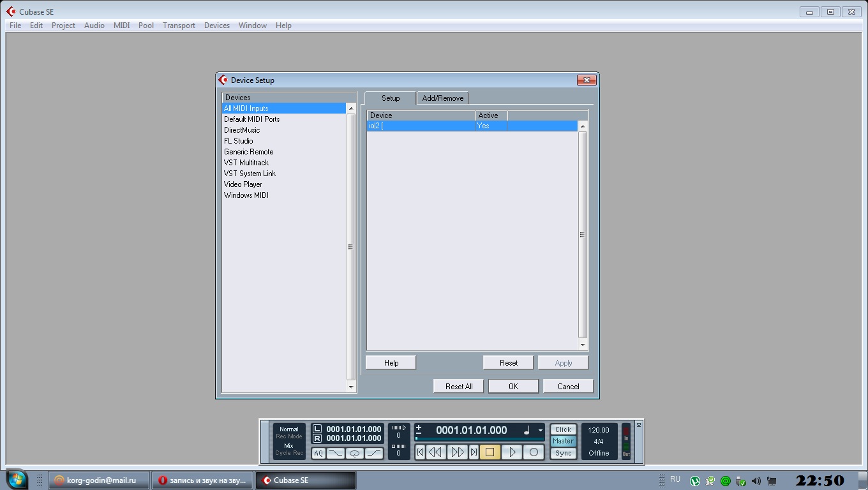Click the transport panel collapse icon
868x490 pixels.
638,425
